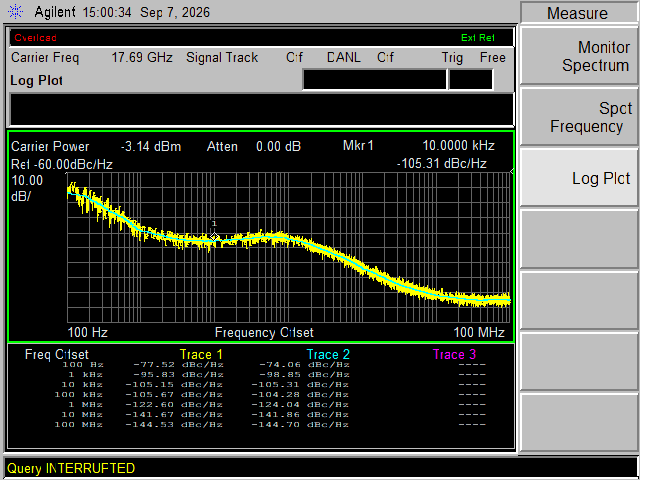Viewport: 666px width, 500px height.
Task: Click Trace 1 value -77.52 dBc/Hz
Action: 178,364
